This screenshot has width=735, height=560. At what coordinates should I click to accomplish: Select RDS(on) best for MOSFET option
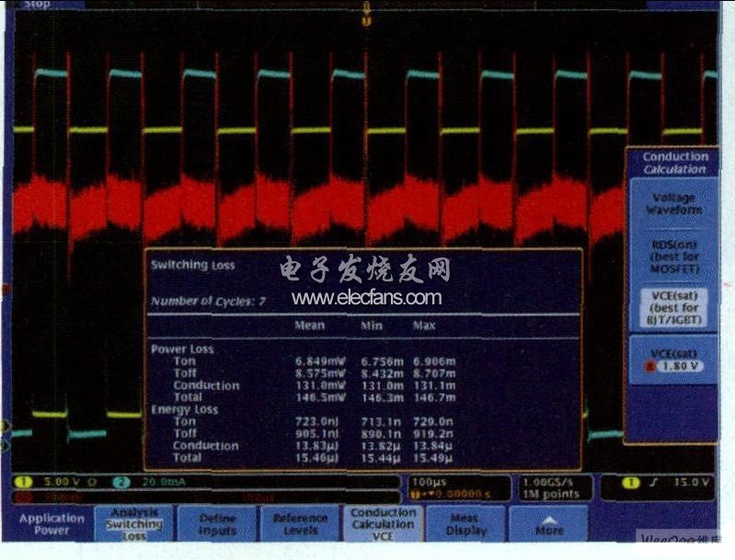[674, 257]
